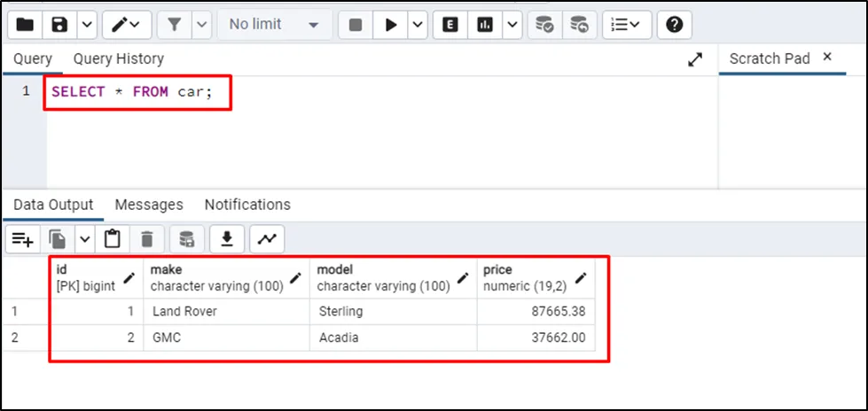Open the dropdown arrow next to Save
This screenshot has height=411, width=868.
point(86,25)
